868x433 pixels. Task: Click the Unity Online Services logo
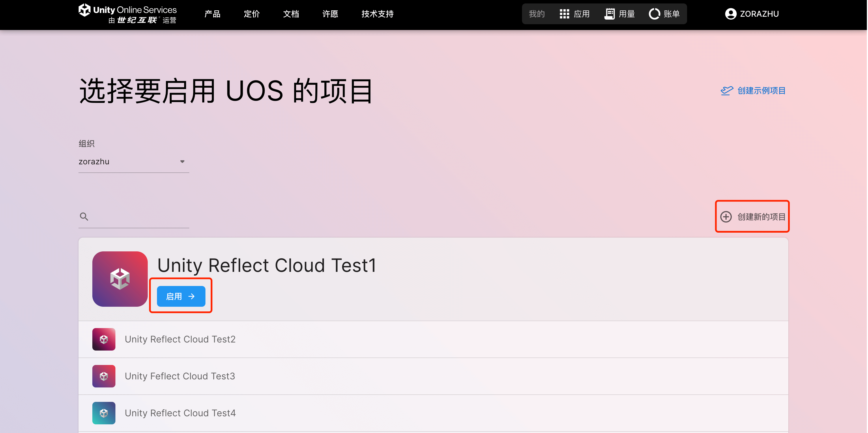pyautogui.click(x=127, y=14)
